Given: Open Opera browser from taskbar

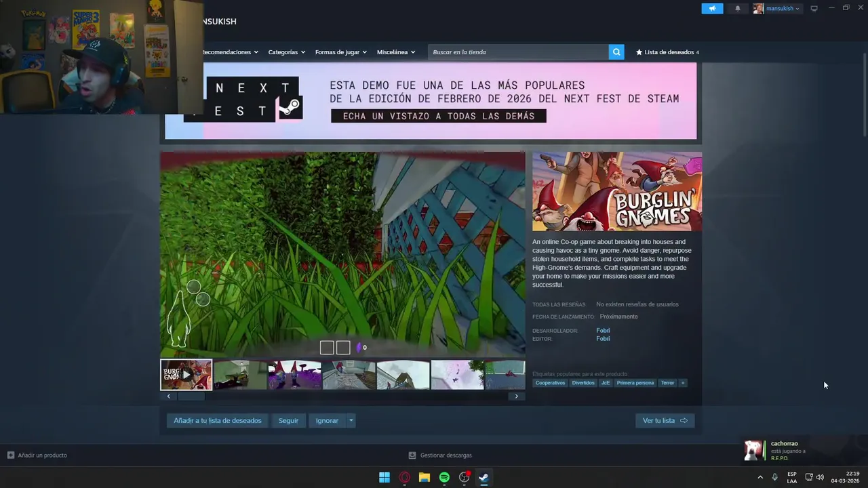Looking at the screenshot, I should 404,477.
